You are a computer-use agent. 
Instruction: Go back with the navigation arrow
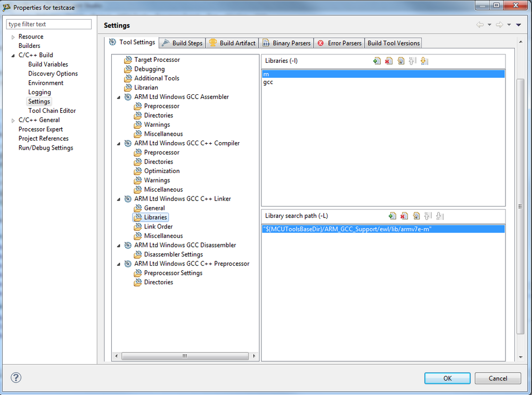pyautogui.click(x=480, y=24)
